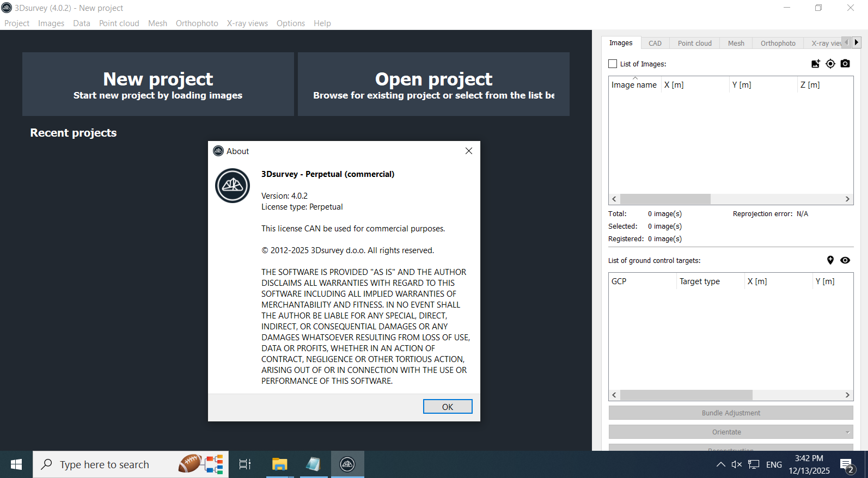Screen dimensions: 868x478
Task: Click left arrow of image list scrollbar
Action: 615,199
